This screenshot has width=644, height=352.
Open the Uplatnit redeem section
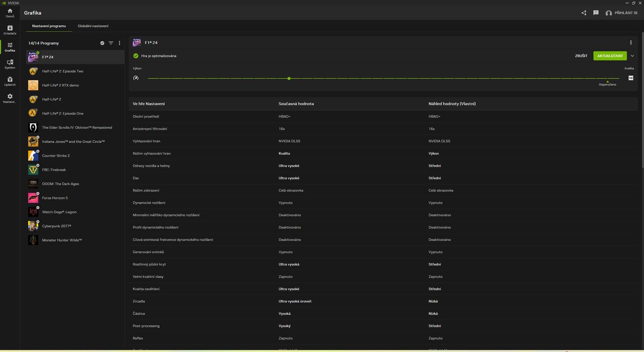click(x=10, y=81)
